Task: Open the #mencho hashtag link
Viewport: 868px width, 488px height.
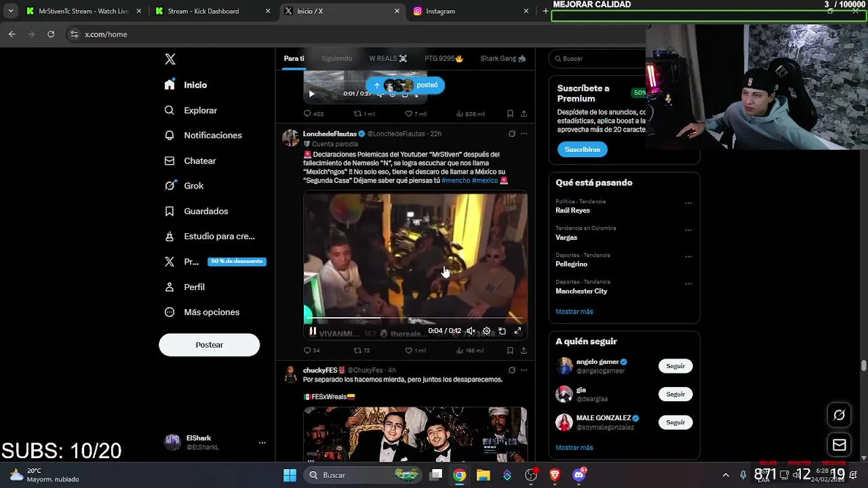Action: coord(456,180)
